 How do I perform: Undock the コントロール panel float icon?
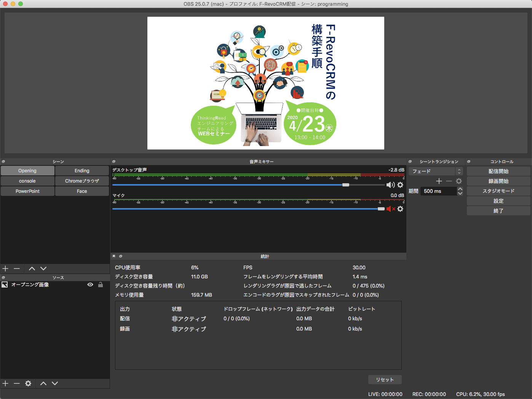(x=469, y=162)
